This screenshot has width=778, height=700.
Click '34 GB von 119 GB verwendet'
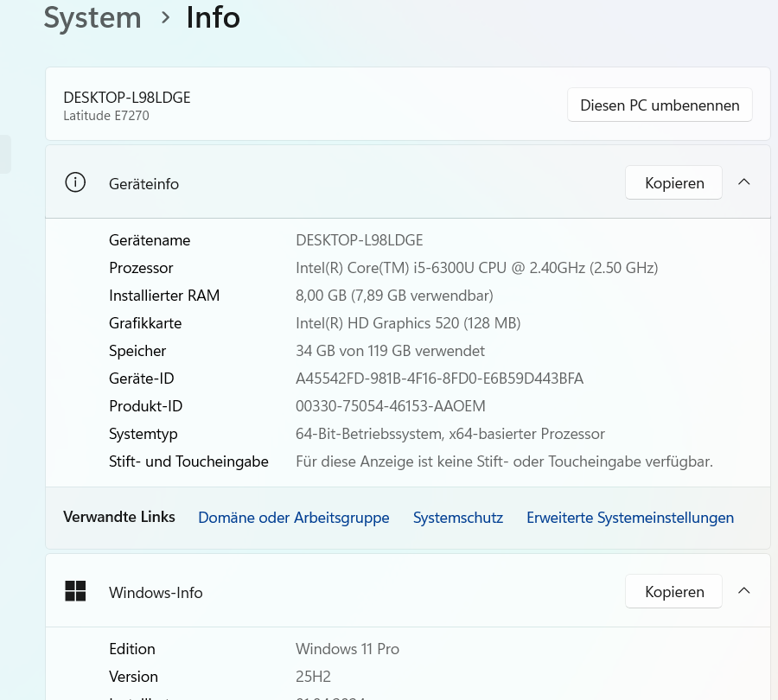tap(390, 351)
